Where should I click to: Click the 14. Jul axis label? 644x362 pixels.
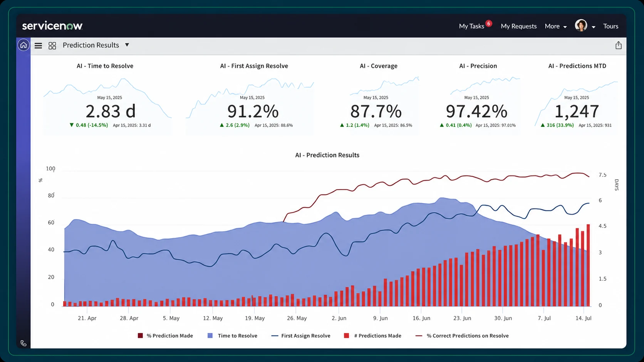click(x=583, y=318)
